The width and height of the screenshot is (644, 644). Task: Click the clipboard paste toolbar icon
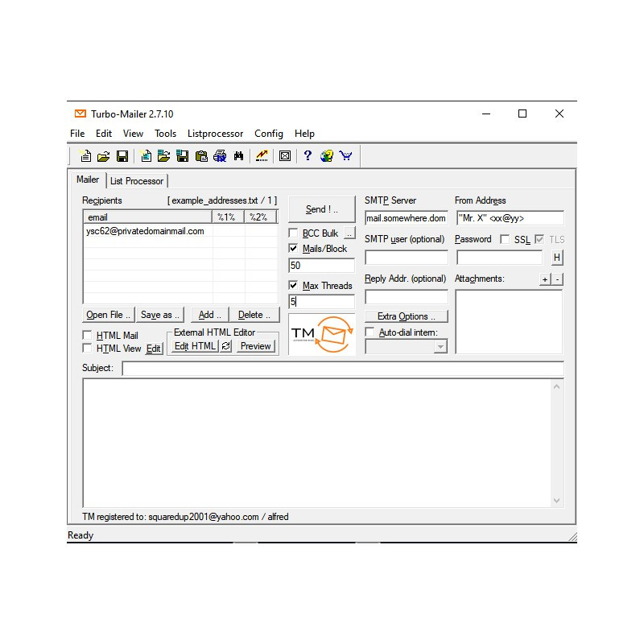pos(201,156)
